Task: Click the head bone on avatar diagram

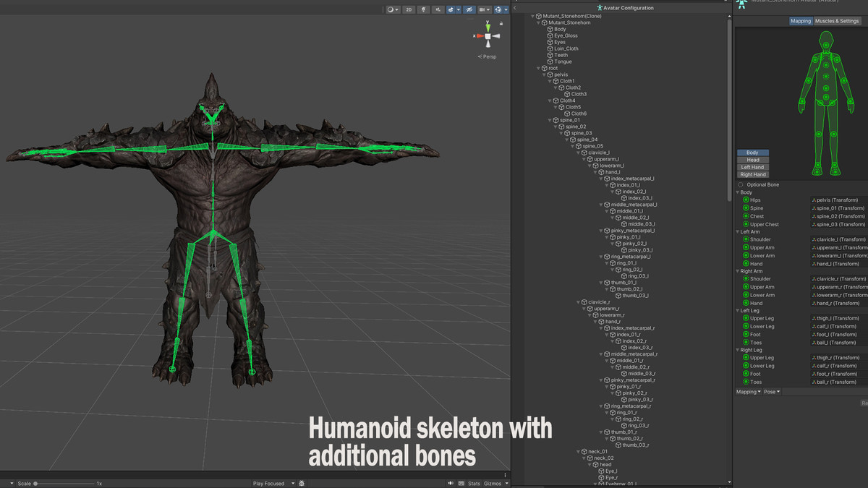Action: click(x=825, y=45)
